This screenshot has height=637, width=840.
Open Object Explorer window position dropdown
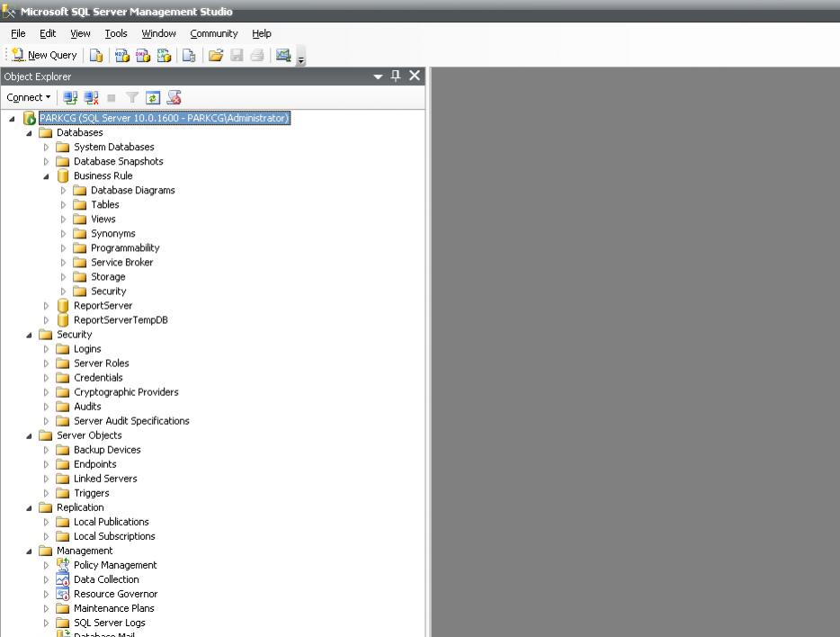click(x=378, y=76)
